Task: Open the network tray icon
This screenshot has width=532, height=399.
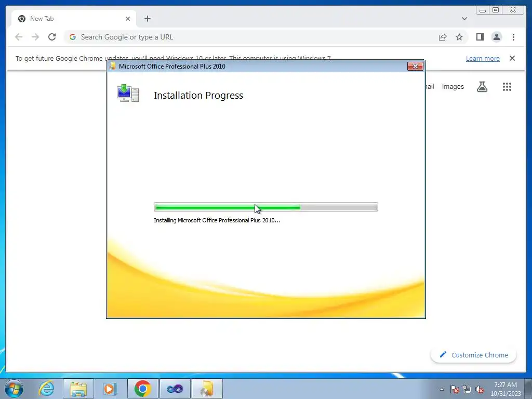Action: (x=467, y=389)
